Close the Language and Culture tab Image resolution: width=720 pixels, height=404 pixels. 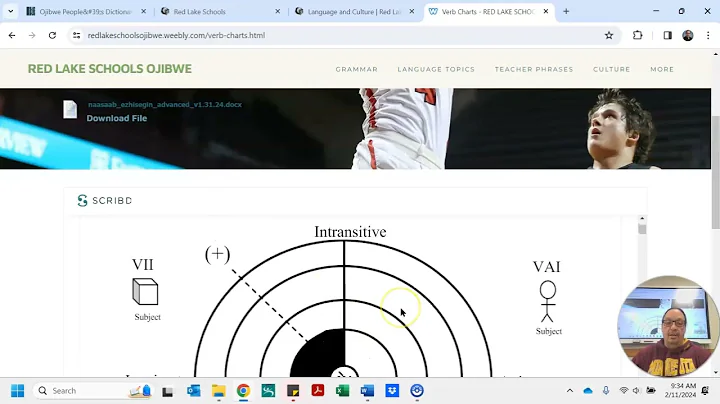click(x=411, y=11)
